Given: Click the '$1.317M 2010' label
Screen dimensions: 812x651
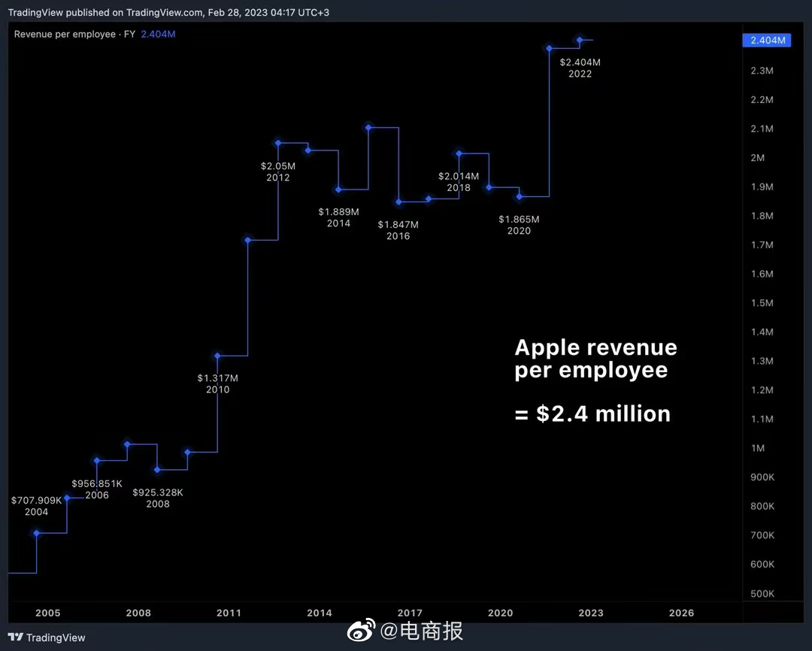Looking at the screenshot, I should tap(217, 384).
